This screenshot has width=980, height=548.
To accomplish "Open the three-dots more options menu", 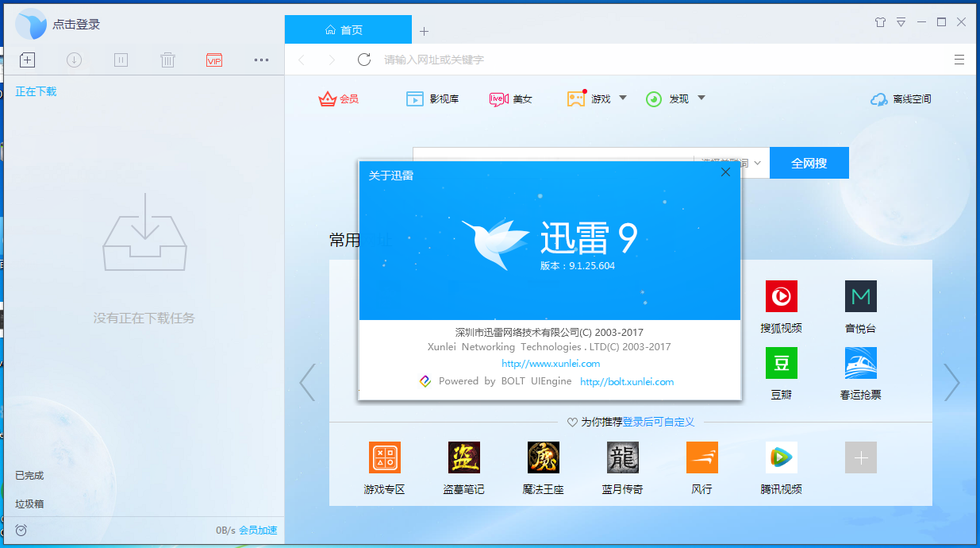I will point(261,60).
